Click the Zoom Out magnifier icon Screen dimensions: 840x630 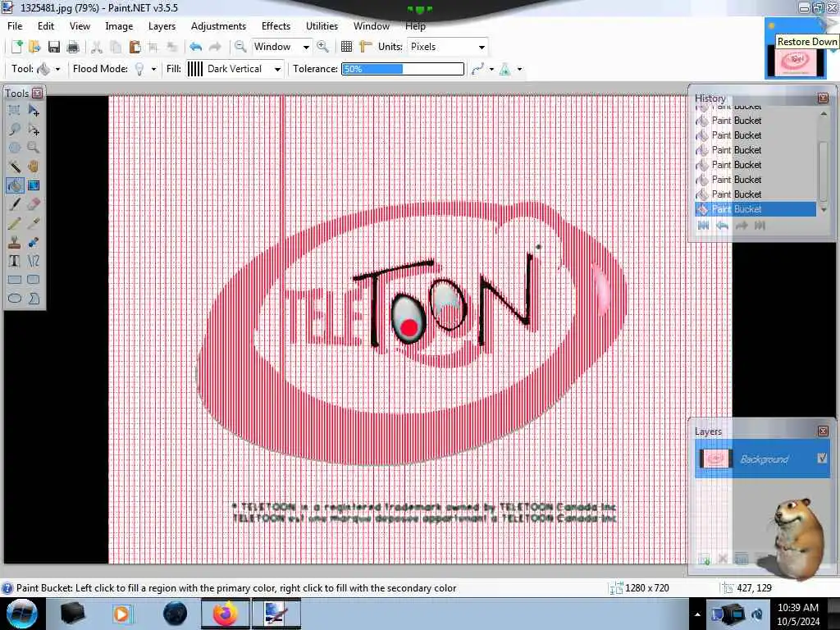click(240, 47)
